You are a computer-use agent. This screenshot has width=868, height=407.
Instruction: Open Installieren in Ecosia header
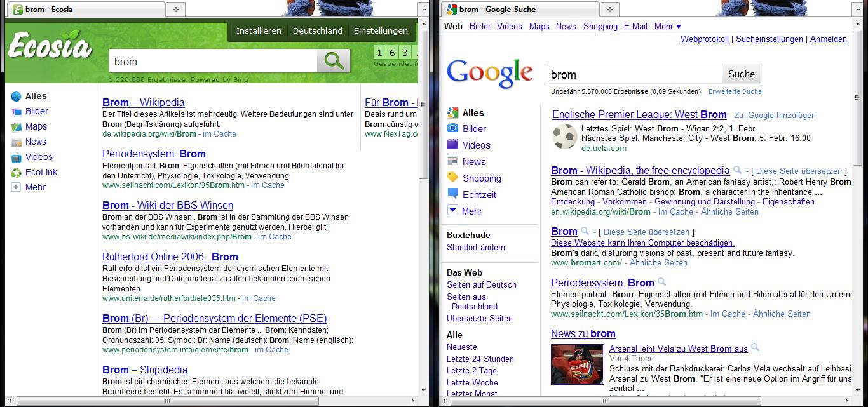pyautogui.click(x=259, y=30)
